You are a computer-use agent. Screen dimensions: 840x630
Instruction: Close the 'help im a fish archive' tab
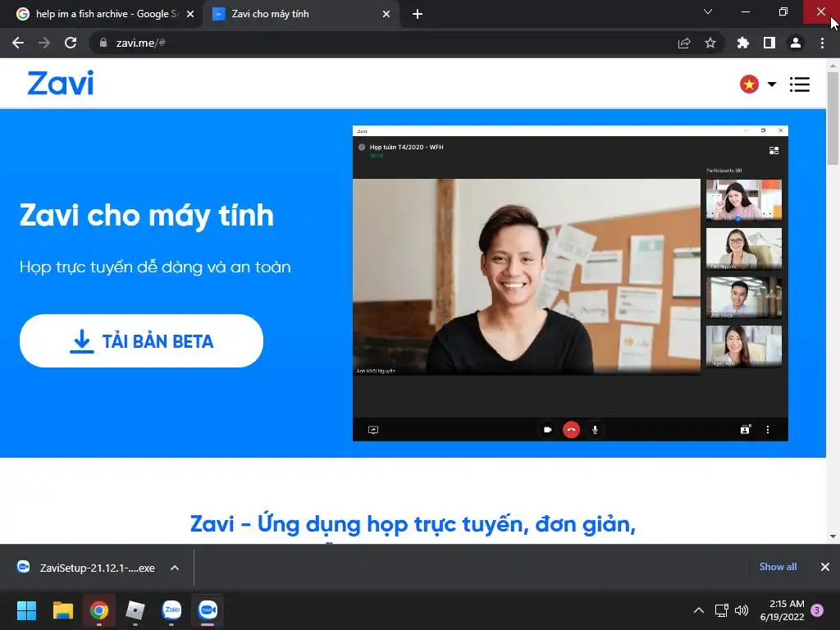pos(190,14)
